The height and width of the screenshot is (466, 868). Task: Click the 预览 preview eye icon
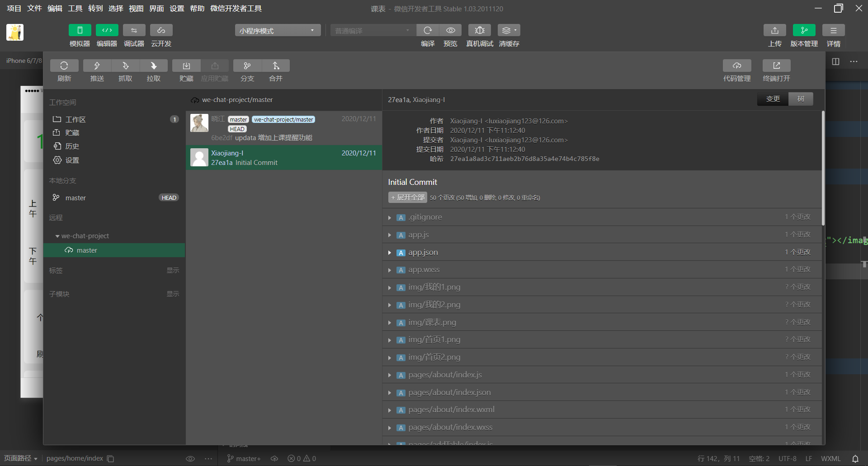pyautogui.click(x=450, y=30)
